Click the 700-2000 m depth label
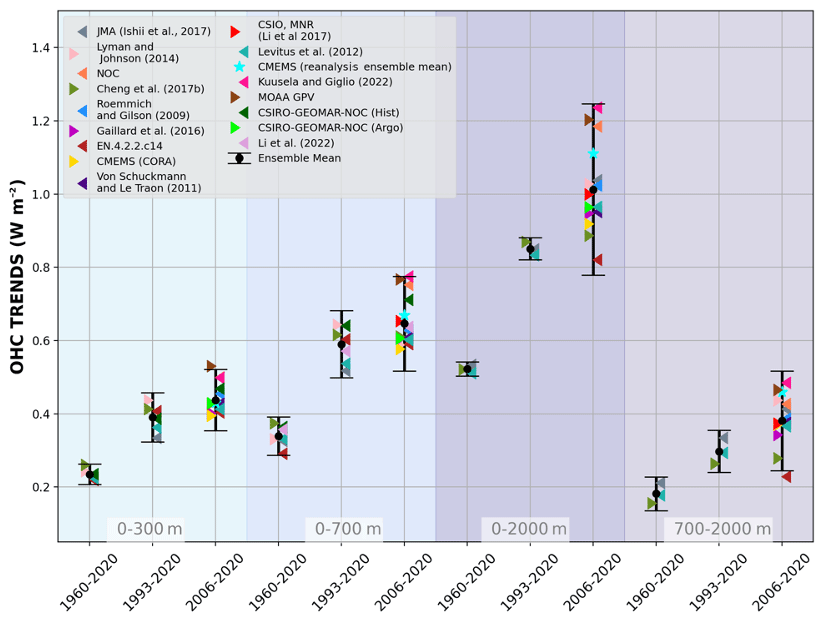The width and height of the screenshot is (824, 621). point(722,528)
